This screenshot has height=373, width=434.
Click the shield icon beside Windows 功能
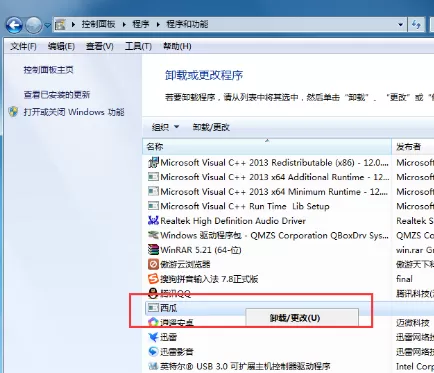point(13,112)
